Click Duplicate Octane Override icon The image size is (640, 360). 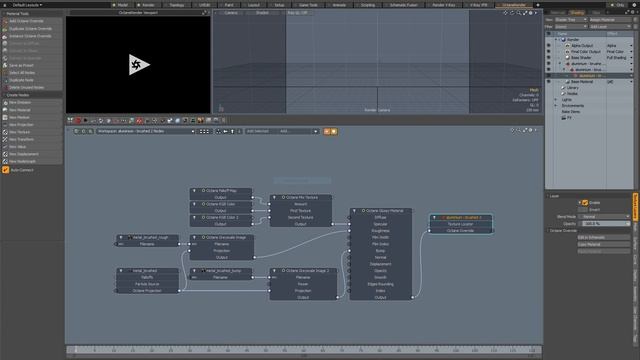pyautogui.click(x=5, y=29)
